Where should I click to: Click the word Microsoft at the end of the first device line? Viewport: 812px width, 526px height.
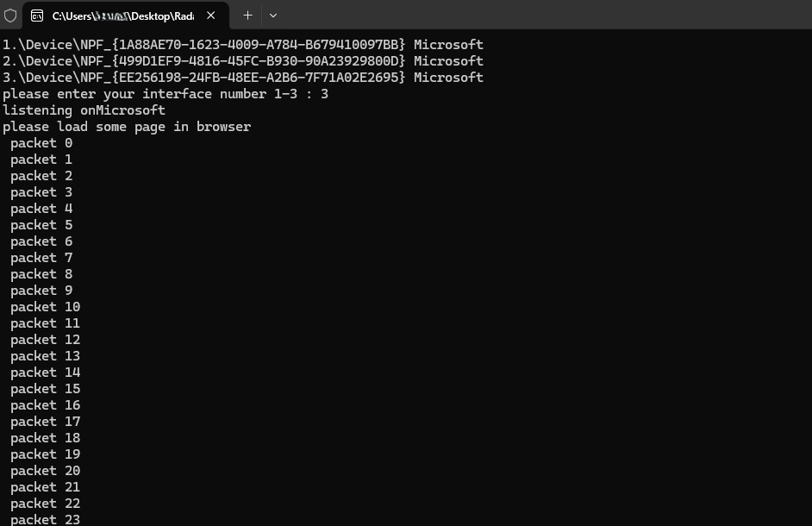448,45
